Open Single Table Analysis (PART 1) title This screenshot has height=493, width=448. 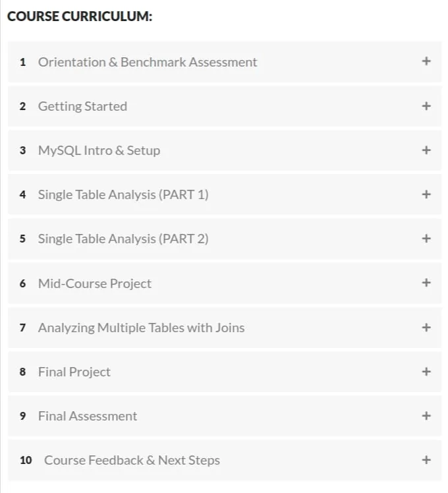coord(123,194)
